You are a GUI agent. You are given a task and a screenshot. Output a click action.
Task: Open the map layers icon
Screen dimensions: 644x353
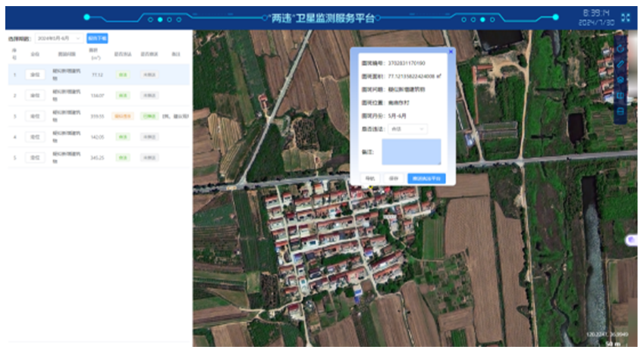click(x=620, y=80)
